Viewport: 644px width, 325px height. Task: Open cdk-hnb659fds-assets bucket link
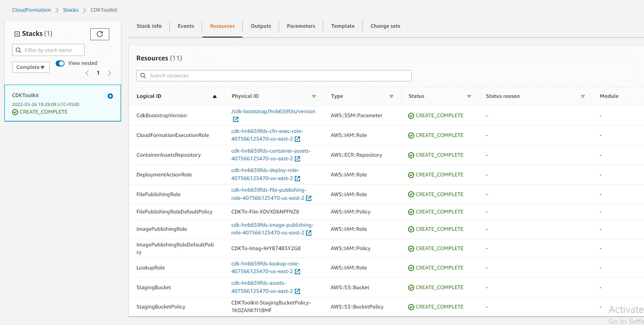click(x=262, y=287)
